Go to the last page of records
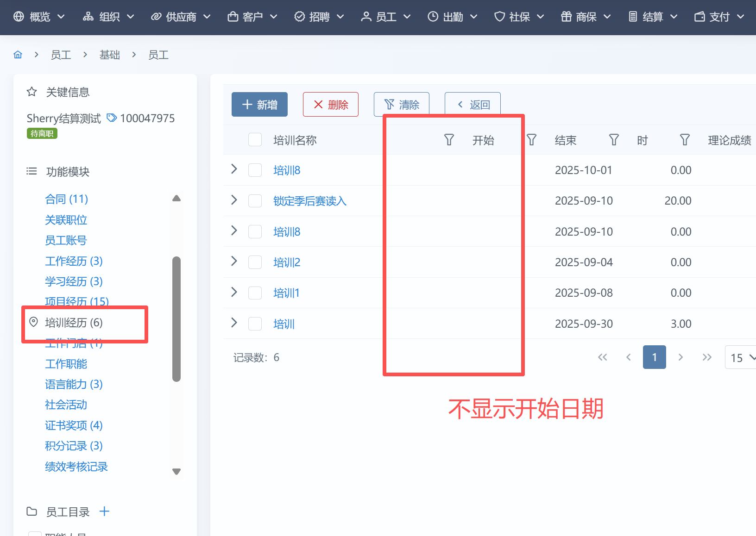The height and width of the screenshot is (536, 756). (706, 357)
